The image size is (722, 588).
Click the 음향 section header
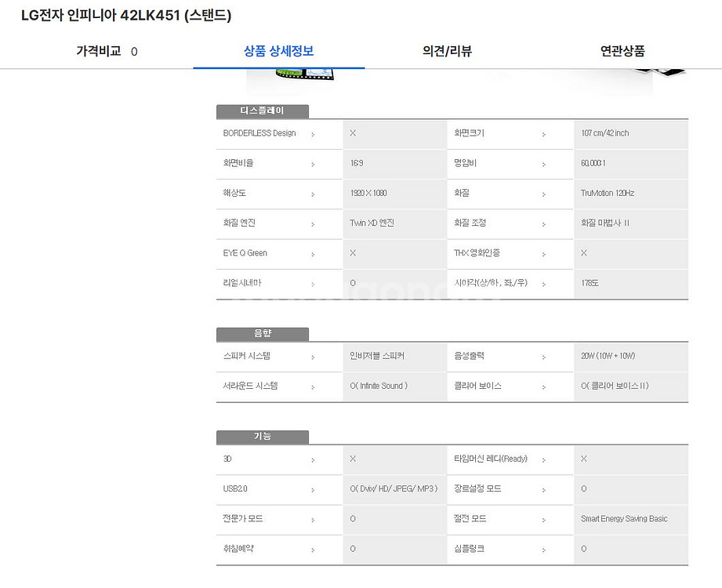[263, 334]
